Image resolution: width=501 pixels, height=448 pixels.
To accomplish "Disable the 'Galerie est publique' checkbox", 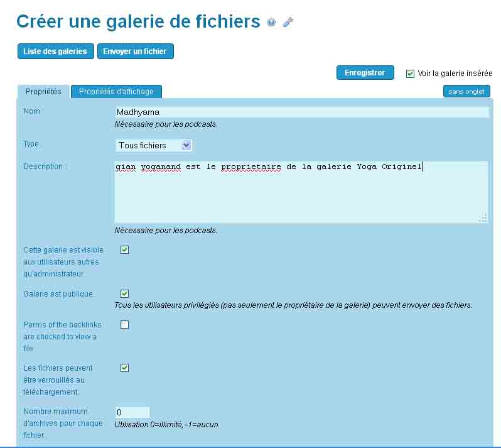I will pyautogui.click(x=124, y=293).
